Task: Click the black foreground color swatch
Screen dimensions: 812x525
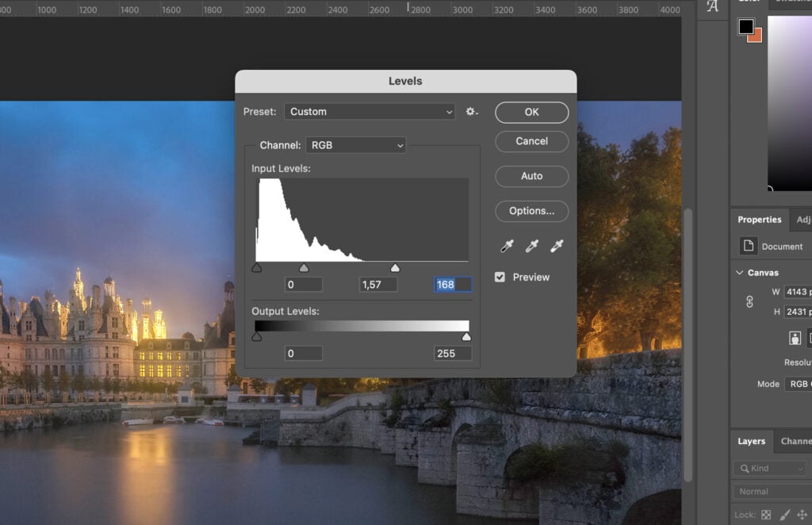Action: pos(745,26)
